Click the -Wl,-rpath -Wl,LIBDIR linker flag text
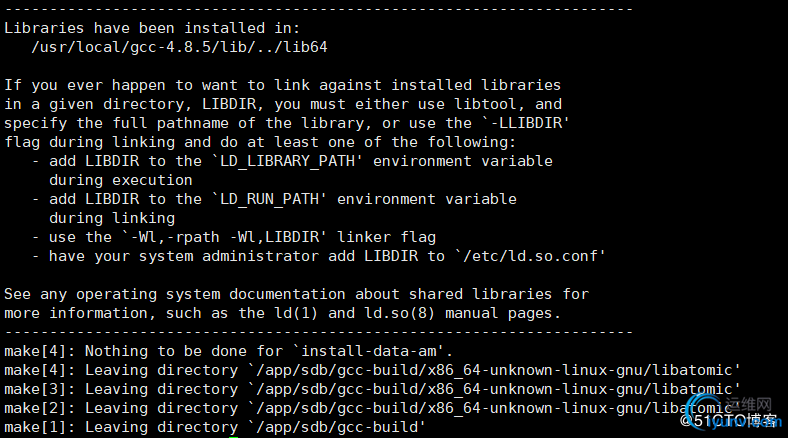The image size is (788, 438). click(225, 237)
